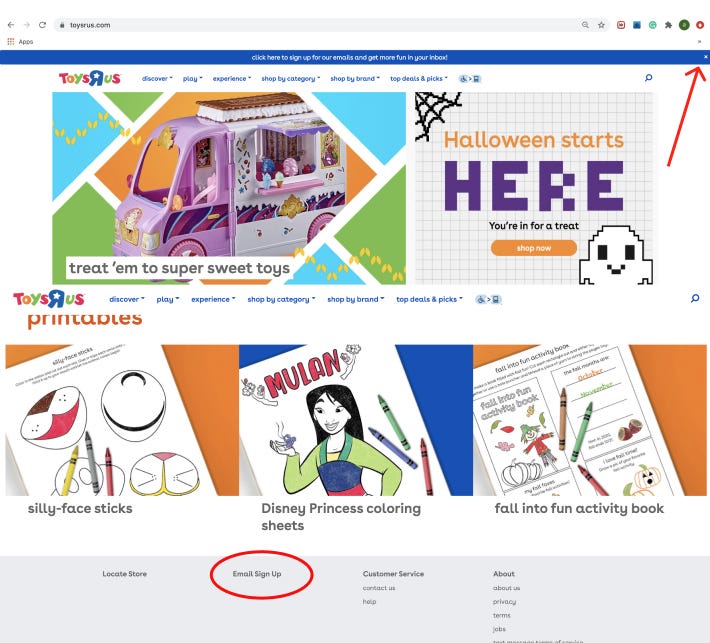
Task: Expand the top 'play' dropdown menu
Action: pos(192,78)
